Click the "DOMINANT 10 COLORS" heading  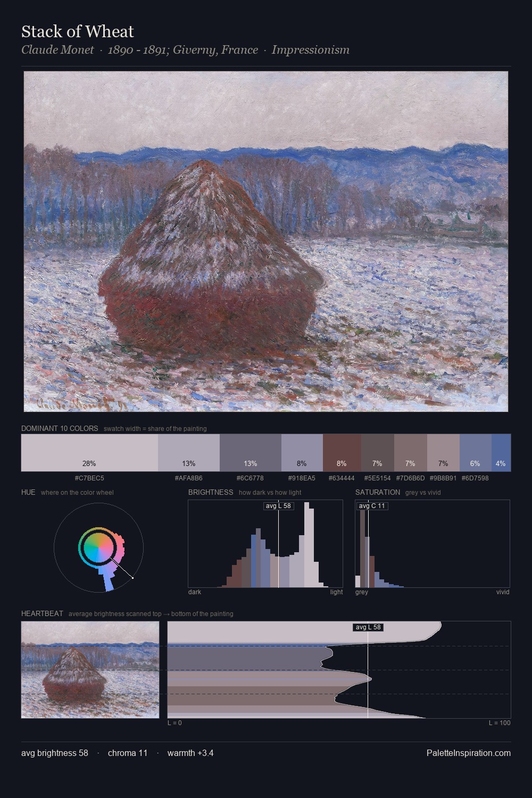(x=60, y=428)
